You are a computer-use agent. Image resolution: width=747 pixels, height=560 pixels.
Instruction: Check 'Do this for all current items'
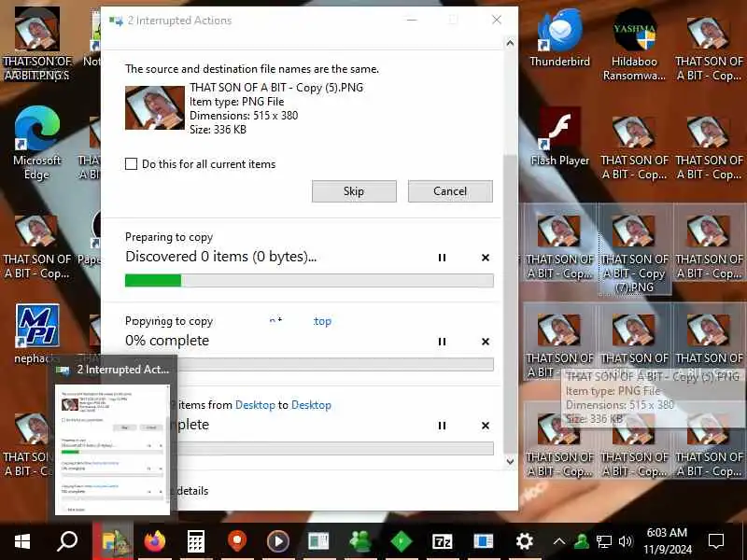[131, 164]
